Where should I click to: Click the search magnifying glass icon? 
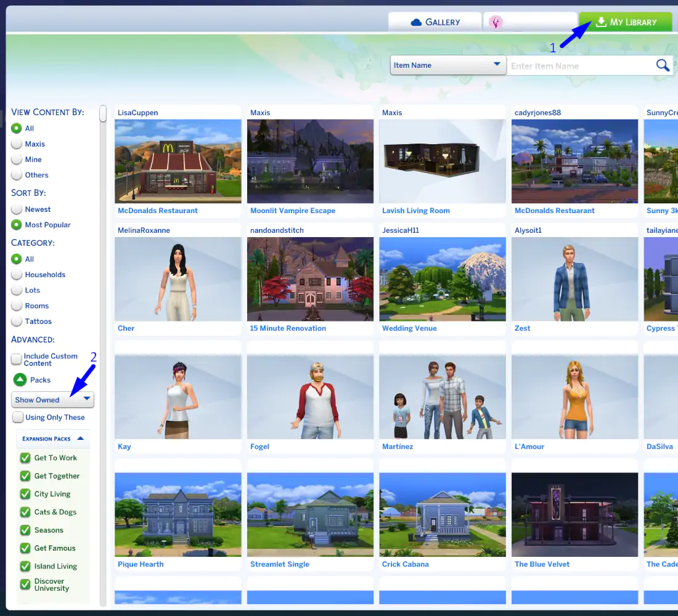click(662, 65)
